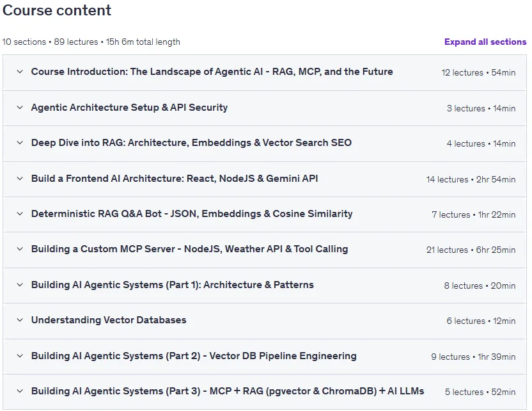
Task: Expand chevron beside Course Introduction section
Action: tap(20, 72)
